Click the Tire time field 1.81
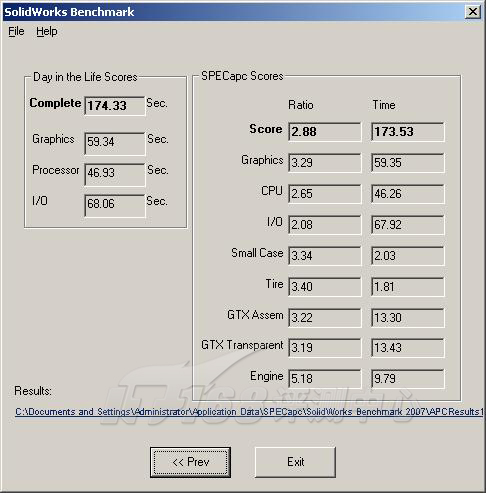This screenshot has height=493, width=486. point(408,287)
